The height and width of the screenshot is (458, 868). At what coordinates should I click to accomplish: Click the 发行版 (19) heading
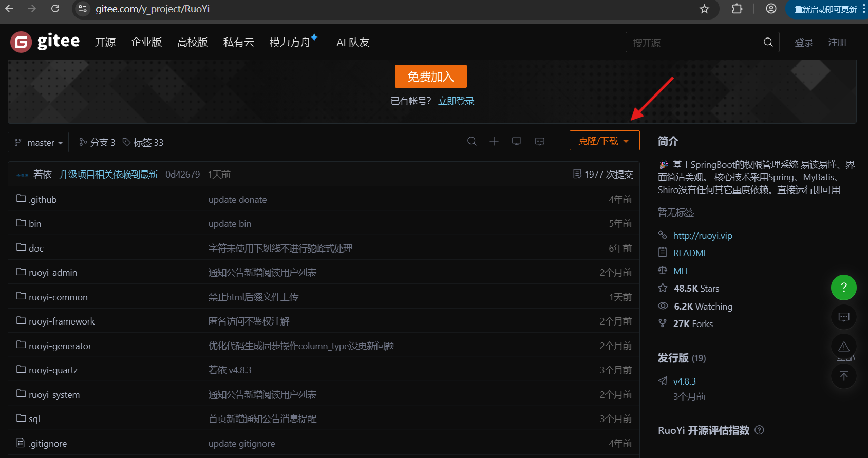coord(682,358)
